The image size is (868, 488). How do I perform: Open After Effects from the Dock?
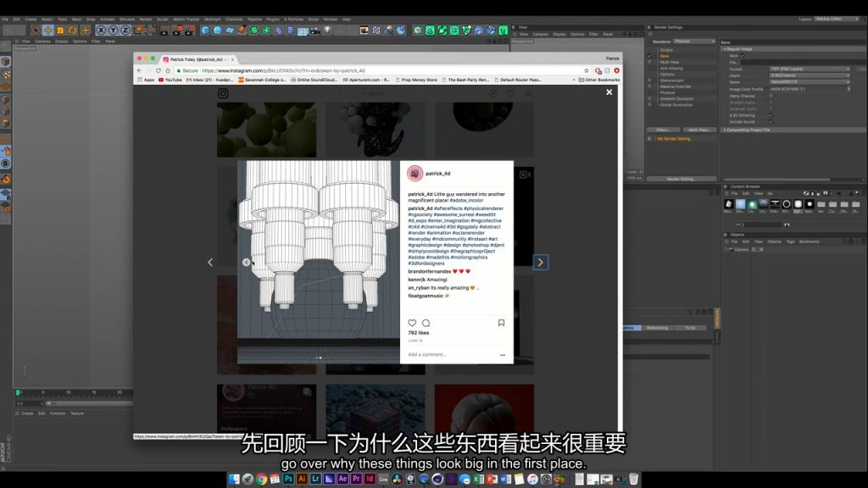point(342,480)
